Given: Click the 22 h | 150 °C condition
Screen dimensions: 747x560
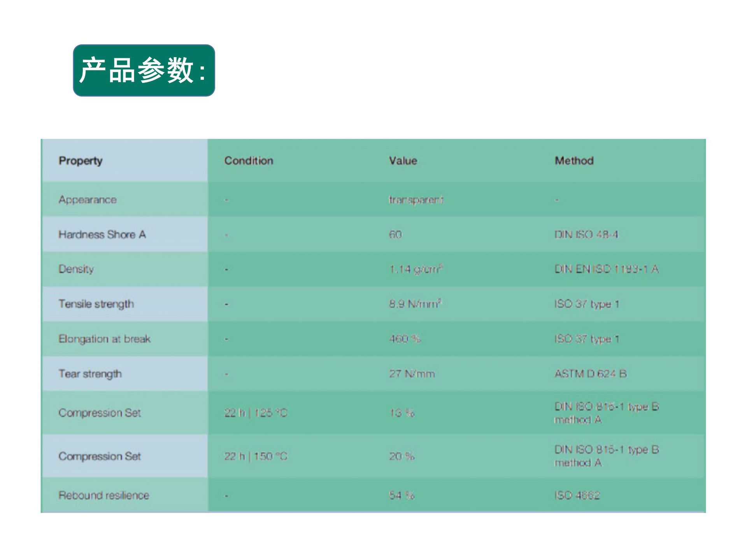Looking at the screenshot, I should [256, 456].
